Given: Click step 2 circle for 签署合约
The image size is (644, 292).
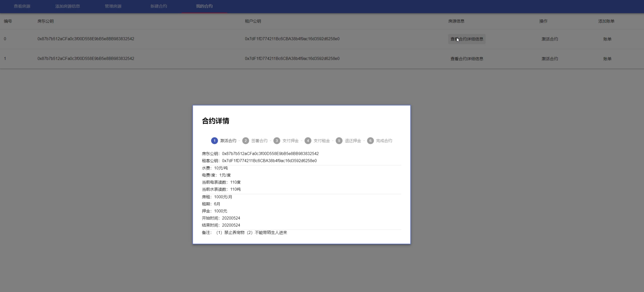Looking at the screenshot, I should pos(245,141).
